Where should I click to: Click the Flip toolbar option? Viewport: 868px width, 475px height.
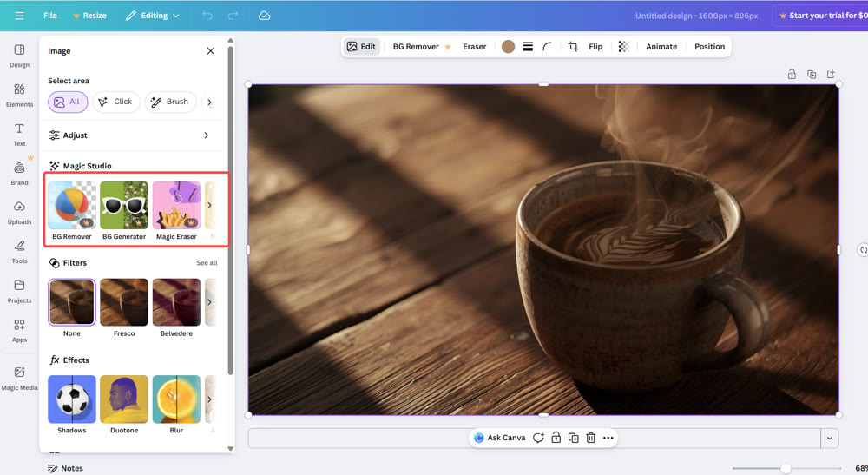(x=595, y=47)
